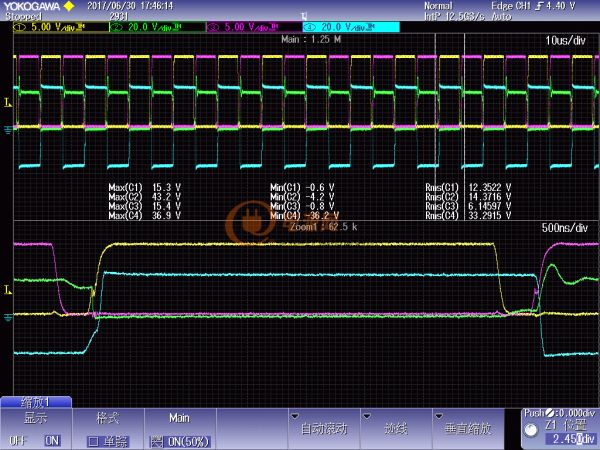
Task: Select the magenta CH3 5.00 V/div label
Action: [254, 27]
